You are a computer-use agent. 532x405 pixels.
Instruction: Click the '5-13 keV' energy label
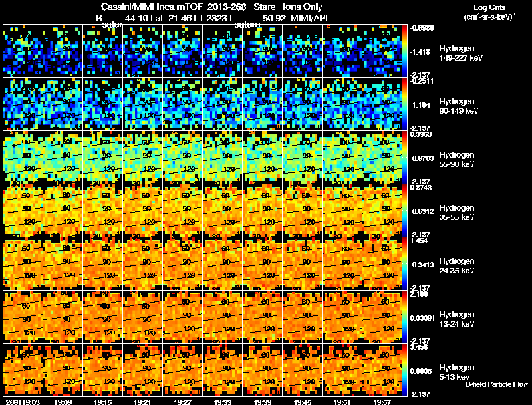click(x=455, y=377)
